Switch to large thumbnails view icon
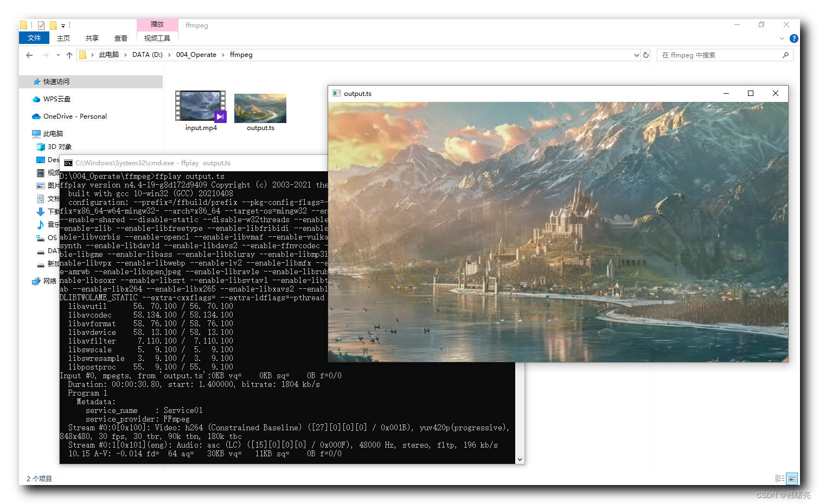 (792, 479)
